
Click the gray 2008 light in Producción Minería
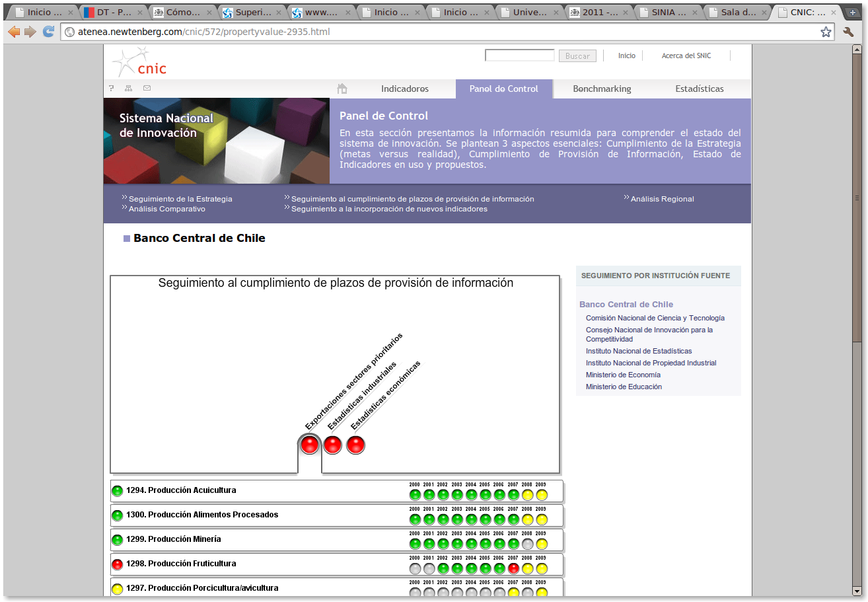coord(527,544)
